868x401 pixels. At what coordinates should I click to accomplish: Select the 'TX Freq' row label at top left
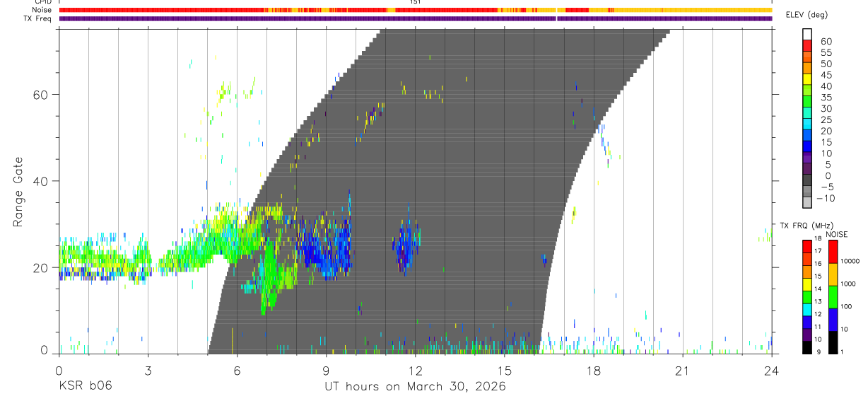coord(39,18)
